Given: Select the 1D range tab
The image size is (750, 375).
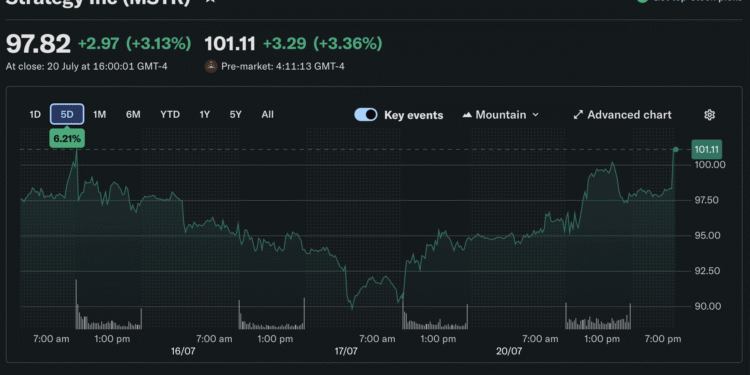Looking at the screenshot, I should click(35, 114).
